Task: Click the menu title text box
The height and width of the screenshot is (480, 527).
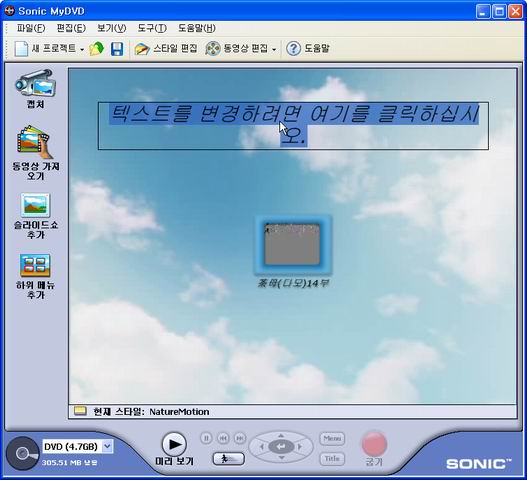Action: tap(293, 126)
